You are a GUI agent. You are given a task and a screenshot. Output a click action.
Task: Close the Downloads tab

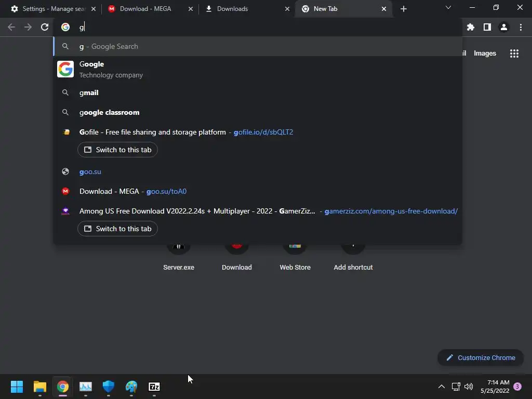(287, 9)
